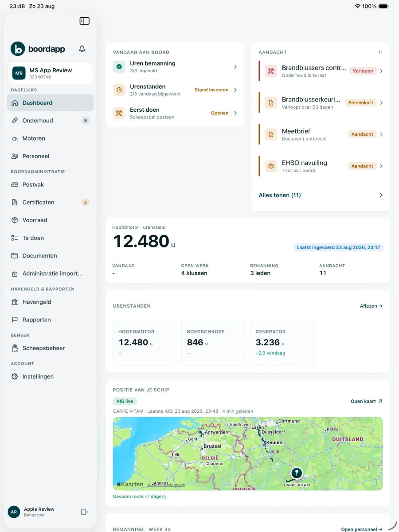Click the Te doen checklist icon
Image resolution: width=399 pixels, height=532 pixels.
coord(15,238)
